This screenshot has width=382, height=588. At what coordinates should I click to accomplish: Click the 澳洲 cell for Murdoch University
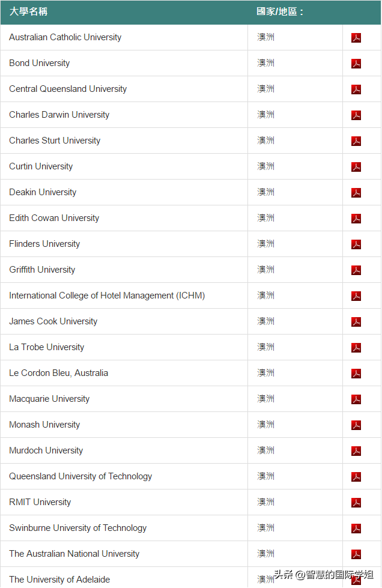tap(265, 450)
